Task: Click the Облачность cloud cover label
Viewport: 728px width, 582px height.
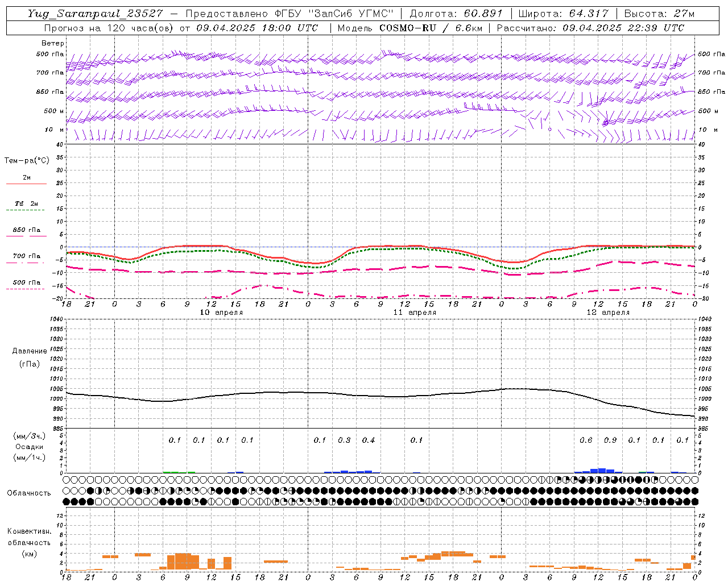Action: (x=29, y=493)
